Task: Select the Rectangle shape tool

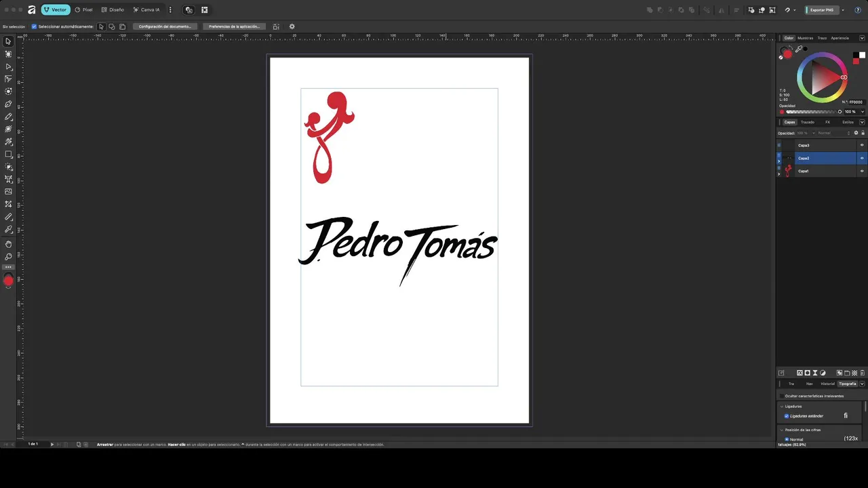Action: pos(8,154)
